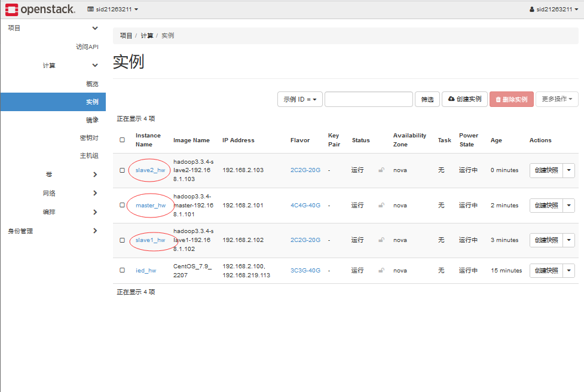Viewport: 584px width, 392px height.
Task: Open the master_hw instance link
Action: (151, 206)
